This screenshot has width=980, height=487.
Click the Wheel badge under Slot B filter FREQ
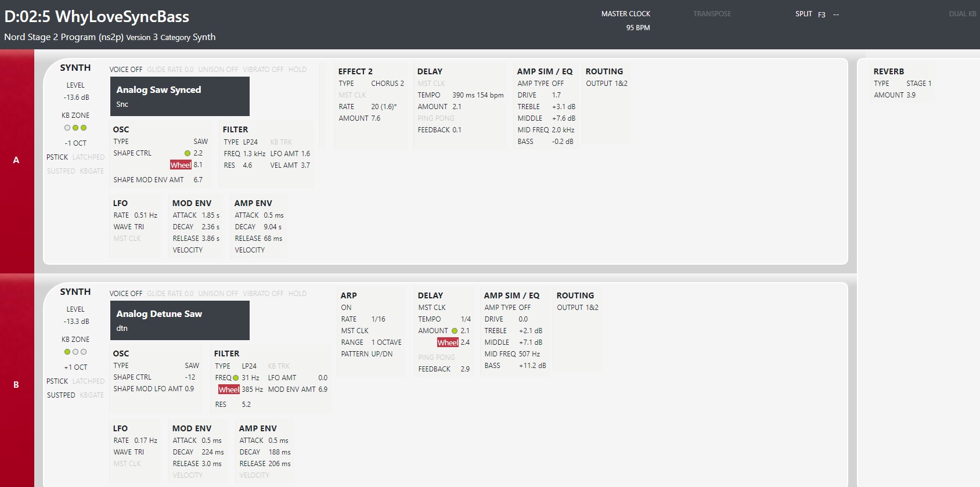coord(229,389)
